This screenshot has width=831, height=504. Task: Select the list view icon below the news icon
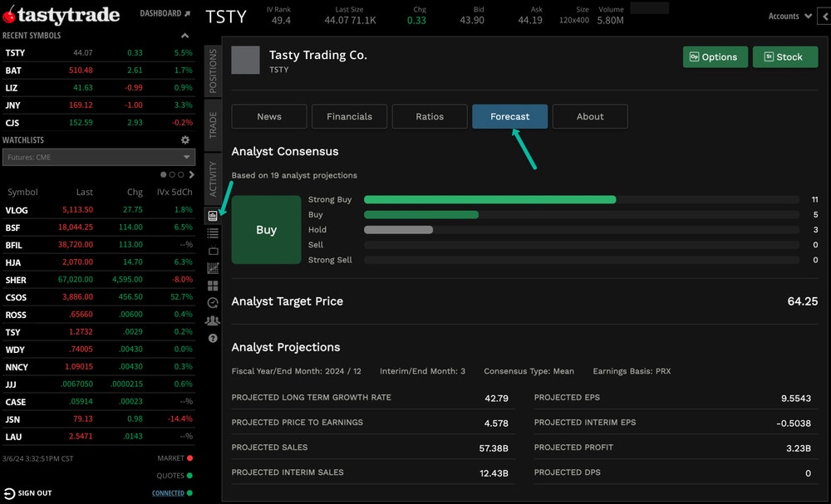[213, 233]
